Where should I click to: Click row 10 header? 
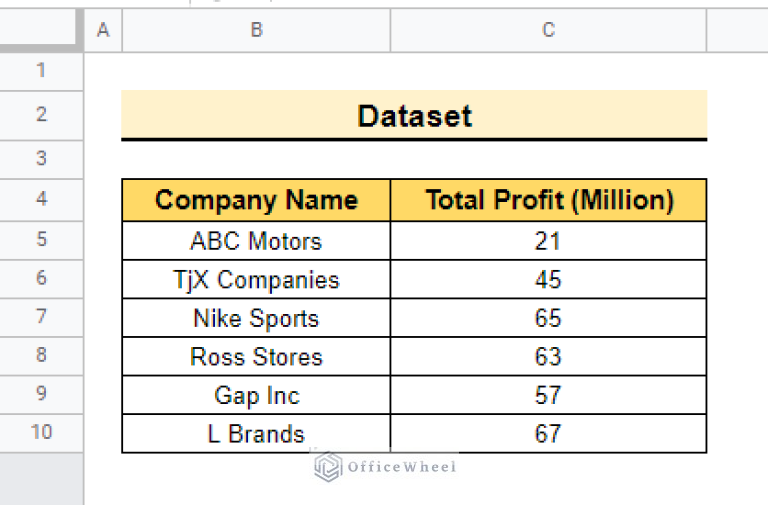click(x=41, y=433)
